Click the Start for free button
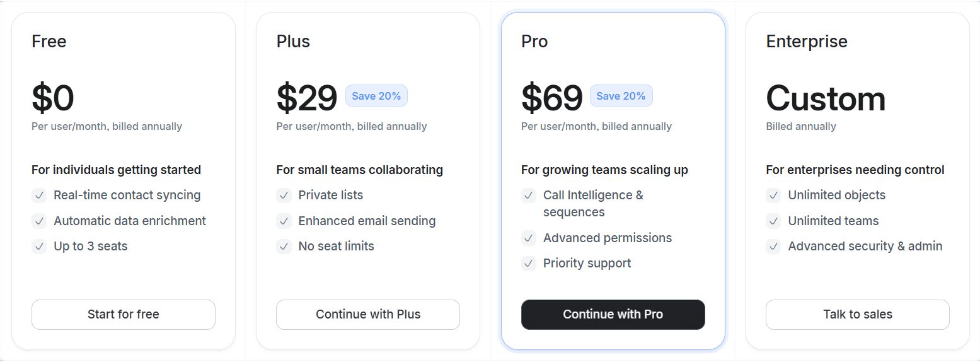The image size is (980, 362). [x=124, y=314]
